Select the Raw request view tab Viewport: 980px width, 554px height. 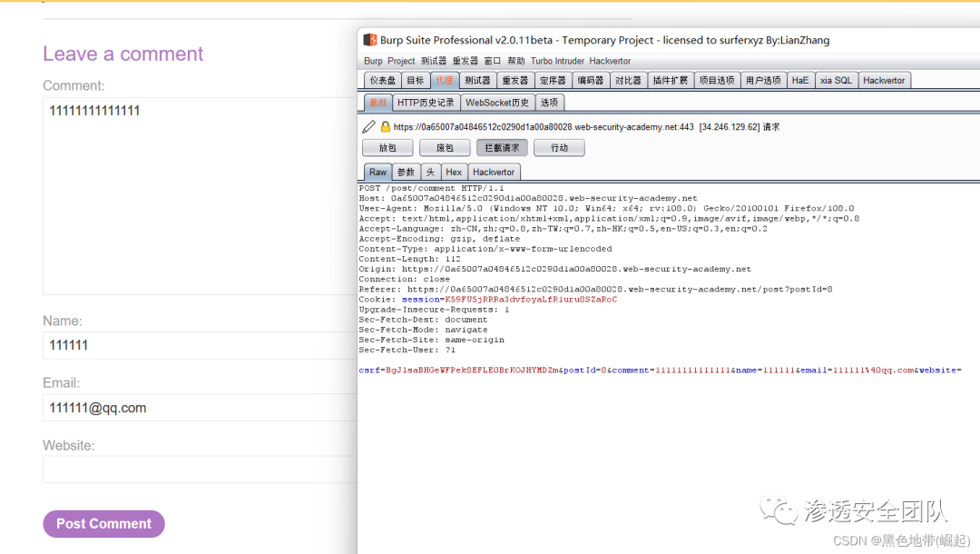pos(377,172)
